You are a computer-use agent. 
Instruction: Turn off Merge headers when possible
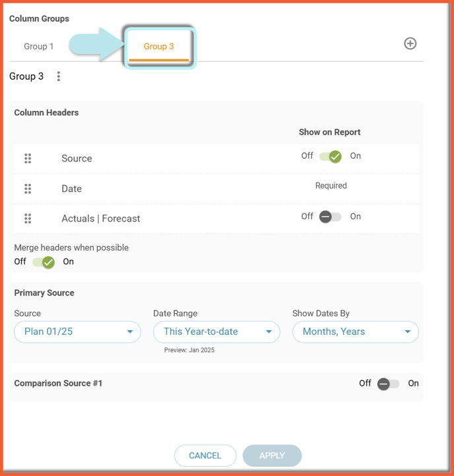click(44, 262)
